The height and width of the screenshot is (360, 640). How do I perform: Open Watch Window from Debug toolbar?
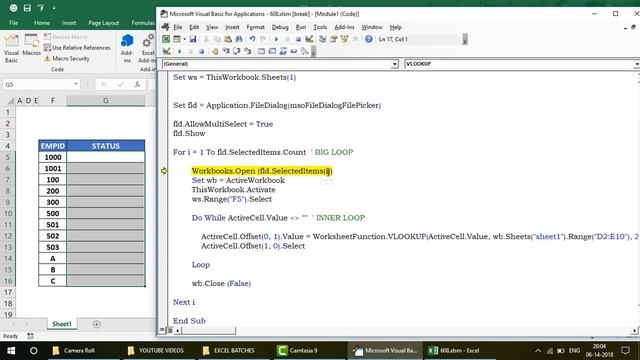click(283, 51)
